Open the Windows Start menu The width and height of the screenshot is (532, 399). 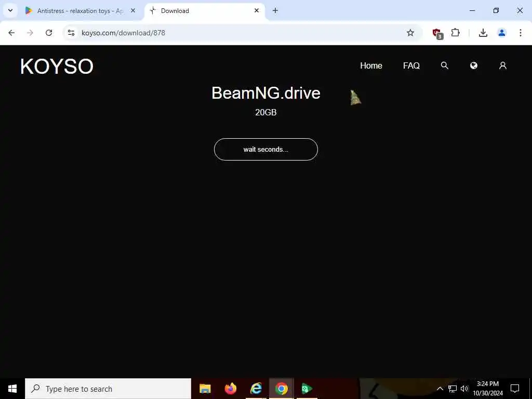[x=12, y=389]
